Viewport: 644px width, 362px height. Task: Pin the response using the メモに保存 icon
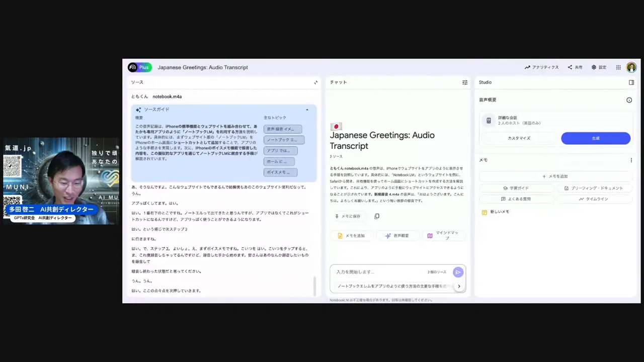pos(337,216)
